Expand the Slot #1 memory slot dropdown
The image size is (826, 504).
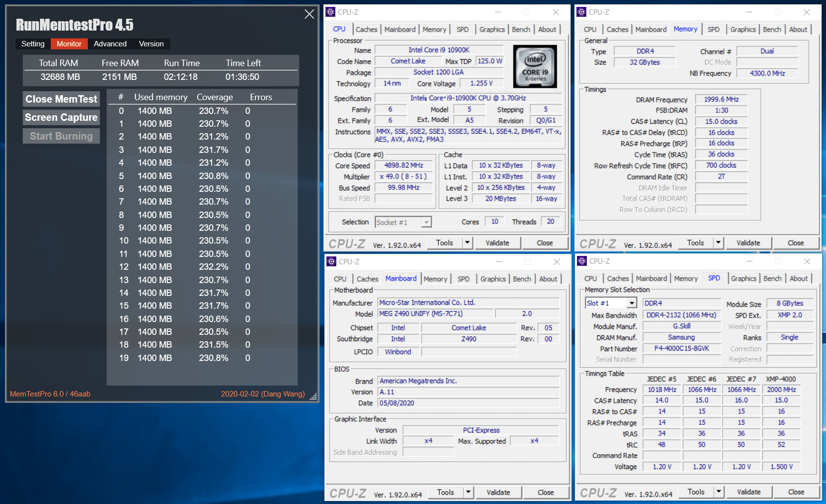[632, 303]
